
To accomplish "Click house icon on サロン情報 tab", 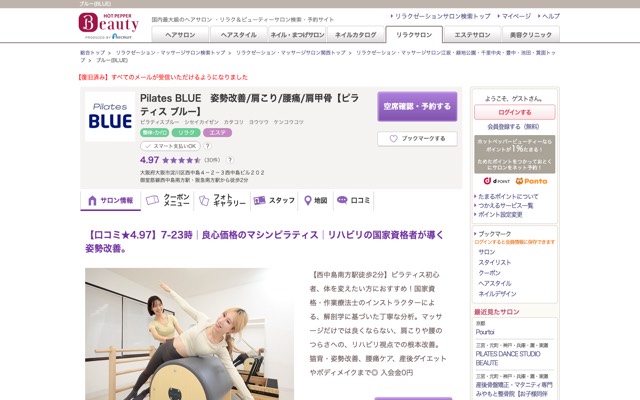I will [92, 200].
